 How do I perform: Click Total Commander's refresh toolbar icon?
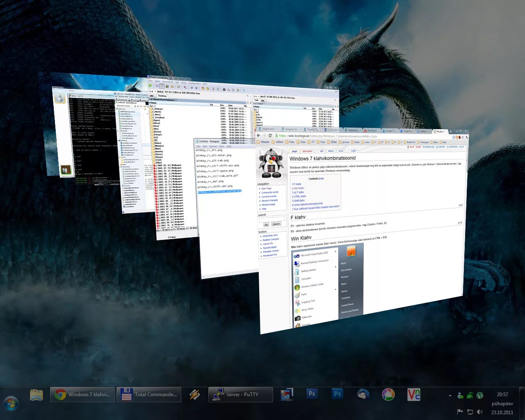click(x=150, y=85)
